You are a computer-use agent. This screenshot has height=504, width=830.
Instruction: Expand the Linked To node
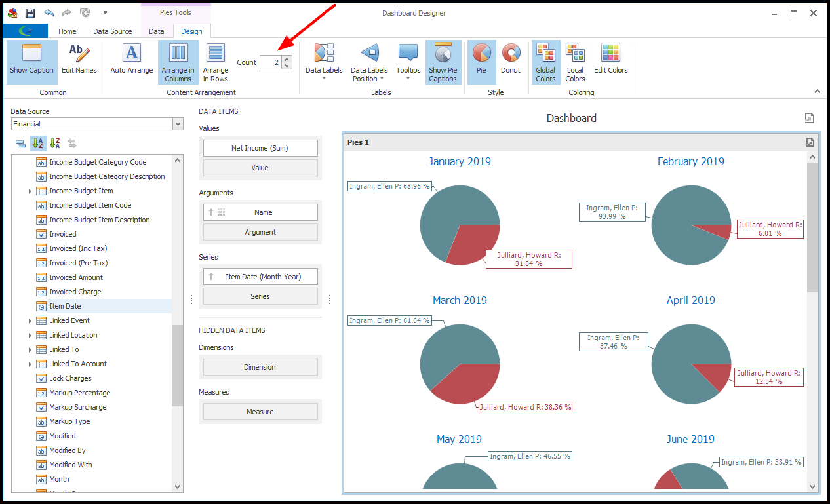(30, 349)
